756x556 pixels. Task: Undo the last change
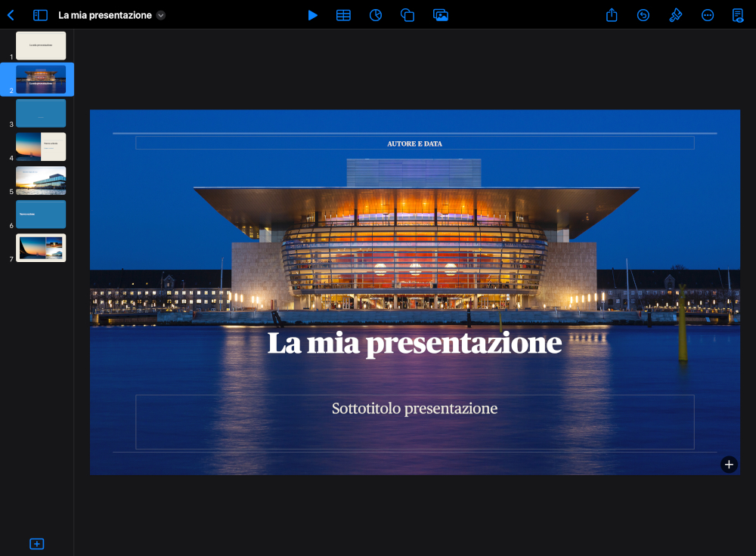pos(643,14)
